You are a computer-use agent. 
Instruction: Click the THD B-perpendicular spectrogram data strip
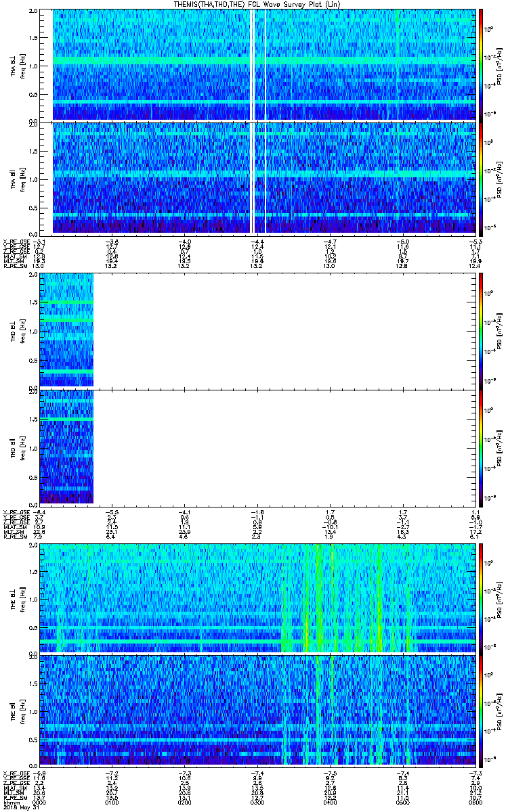66,330
